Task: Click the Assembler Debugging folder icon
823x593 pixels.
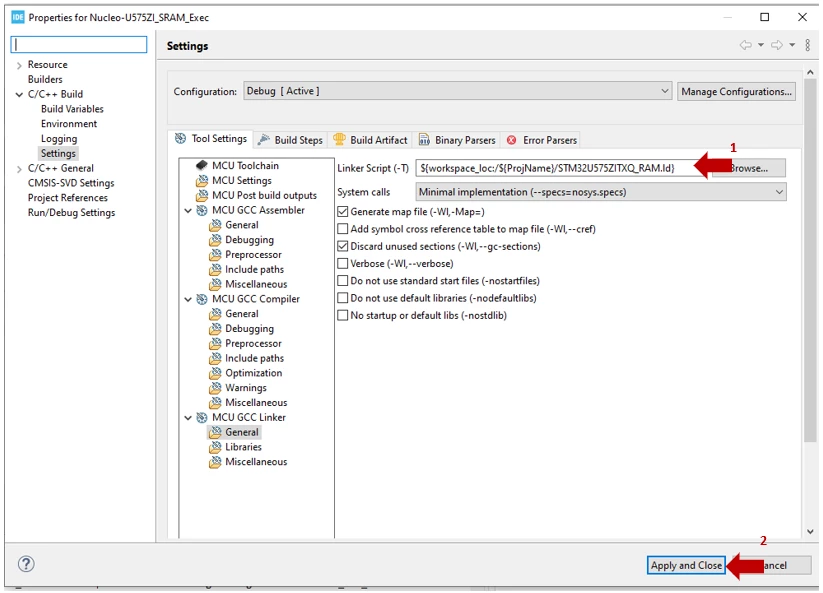Action: pos(215,240)
